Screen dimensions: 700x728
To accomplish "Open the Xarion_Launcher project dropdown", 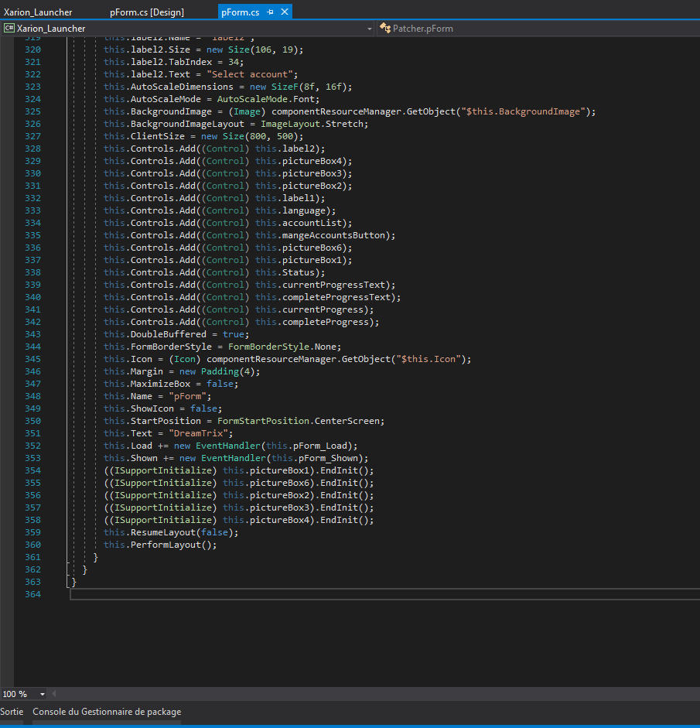I will point(369,29).
